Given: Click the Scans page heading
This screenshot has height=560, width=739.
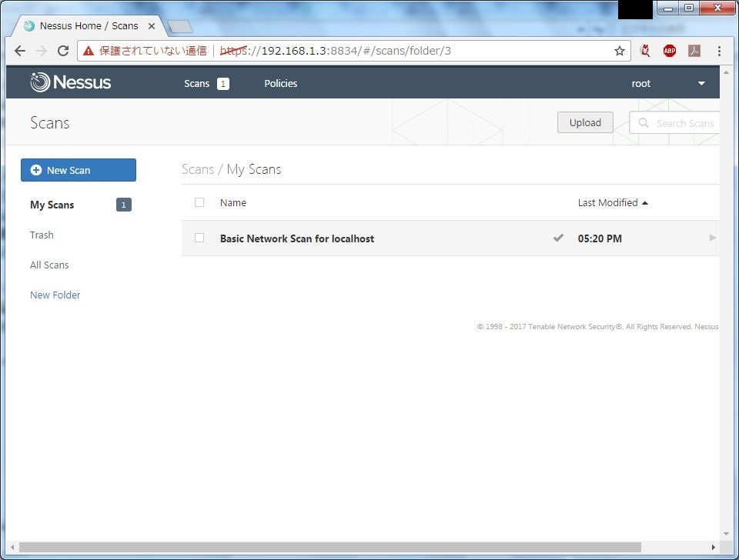Looking at the screenshot, I should pyautogui.click(x=50, y=123).
